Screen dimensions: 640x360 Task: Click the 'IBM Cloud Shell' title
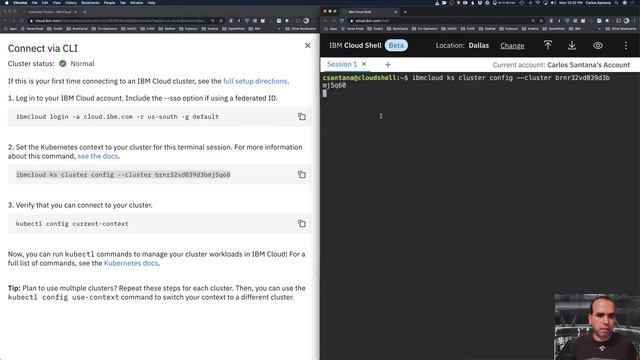coord(355,45)
